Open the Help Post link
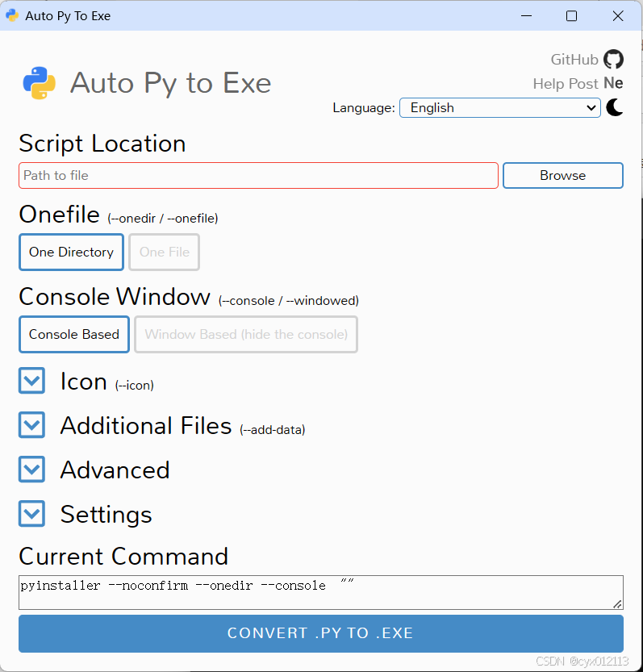The image size is (643, 672). tap(565, 84)
